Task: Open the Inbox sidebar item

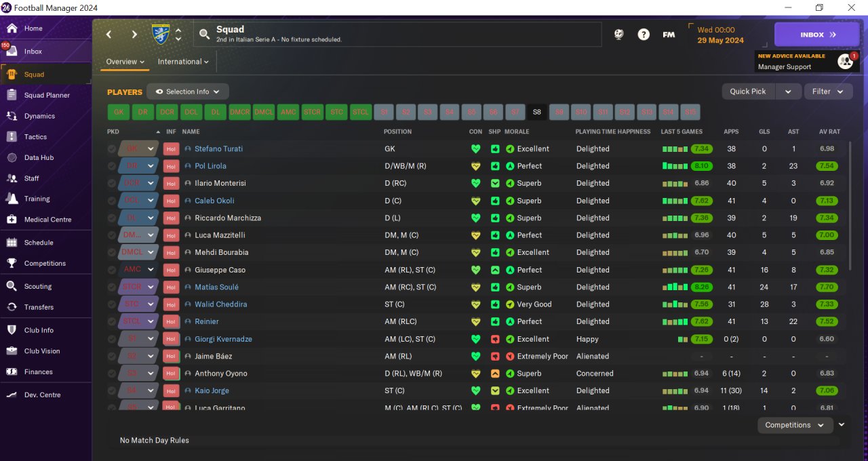Action: pyautogui.click(x=45, y=52)
